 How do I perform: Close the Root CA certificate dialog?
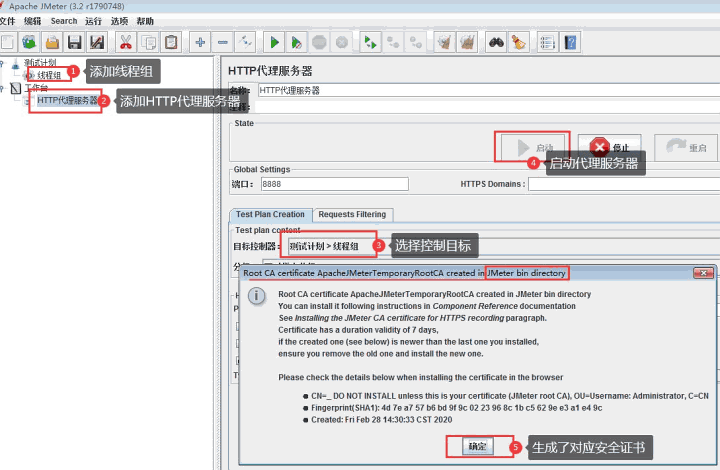(x=703, y=273)
